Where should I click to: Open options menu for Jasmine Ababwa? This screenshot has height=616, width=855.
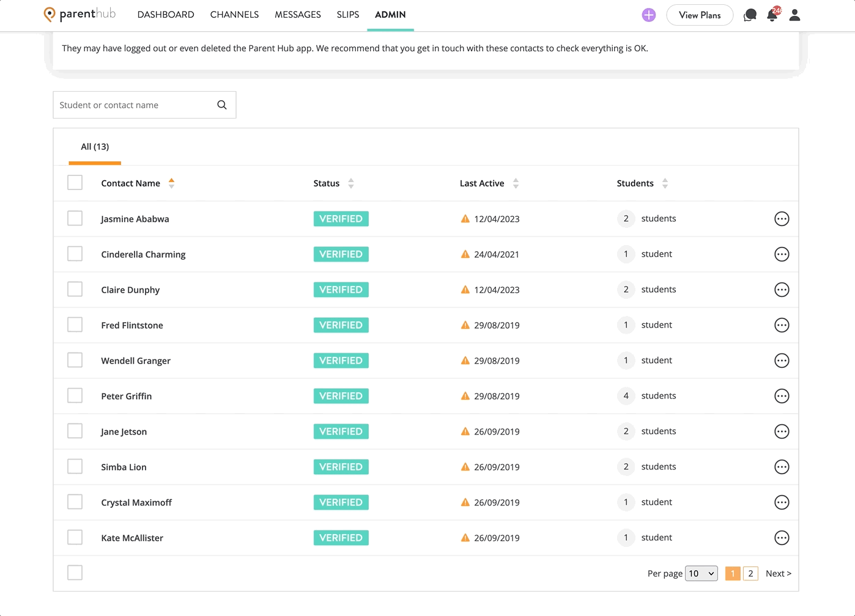[782, 219]
